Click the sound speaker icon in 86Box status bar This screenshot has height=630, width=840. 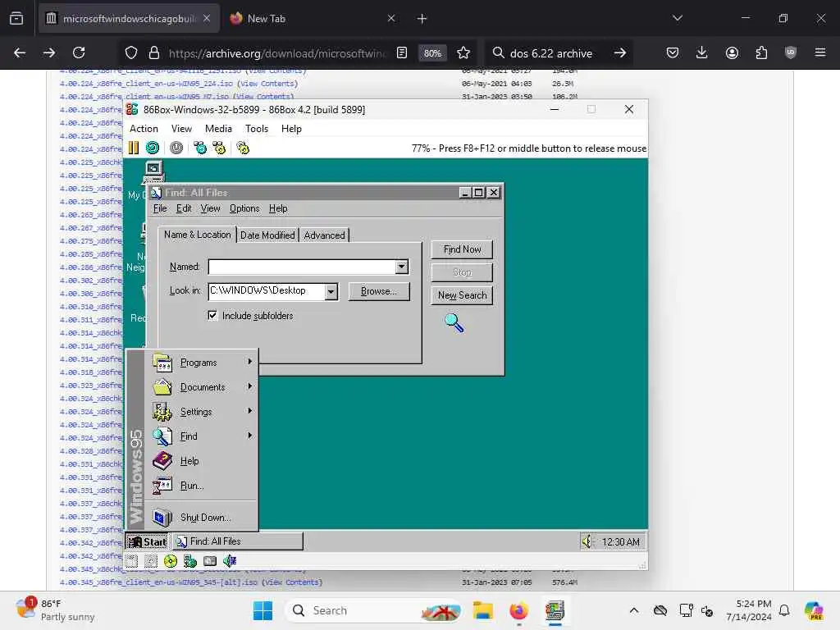[x=230, y=561]
